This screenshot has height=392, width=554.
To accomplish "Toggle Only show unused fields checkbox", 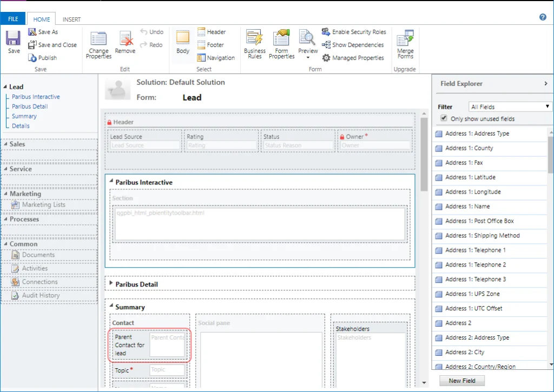I will (x=444, y=118).
